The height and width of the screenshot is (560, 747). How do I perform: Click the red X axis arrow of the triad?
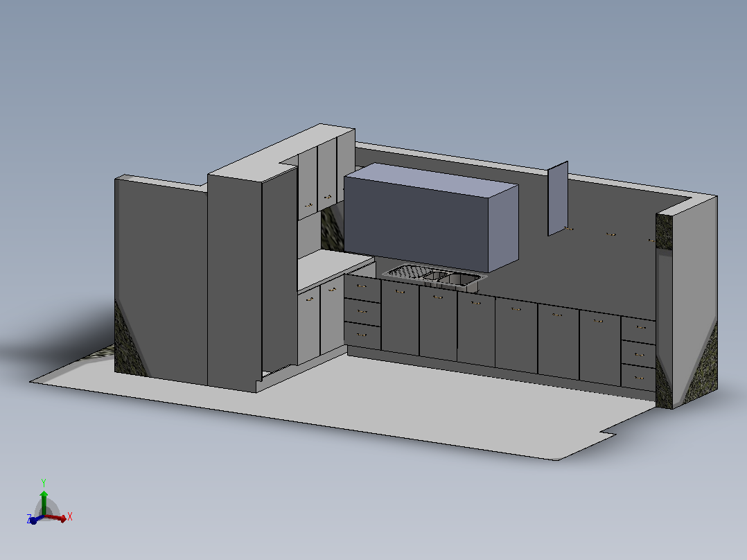click(56, 518)
